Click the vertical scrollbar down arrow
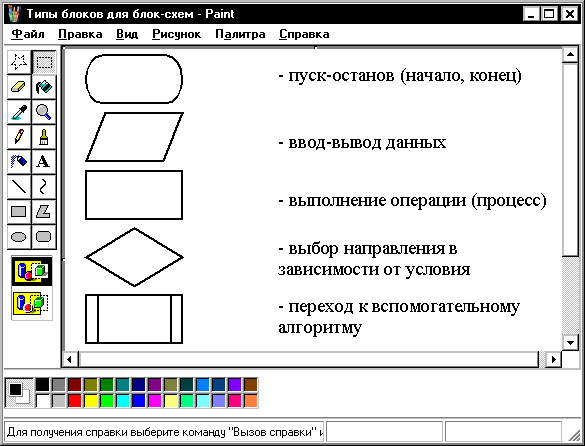The height and width of the screenshot is (446, 585). pyautogui.click(x=570, y=343)
